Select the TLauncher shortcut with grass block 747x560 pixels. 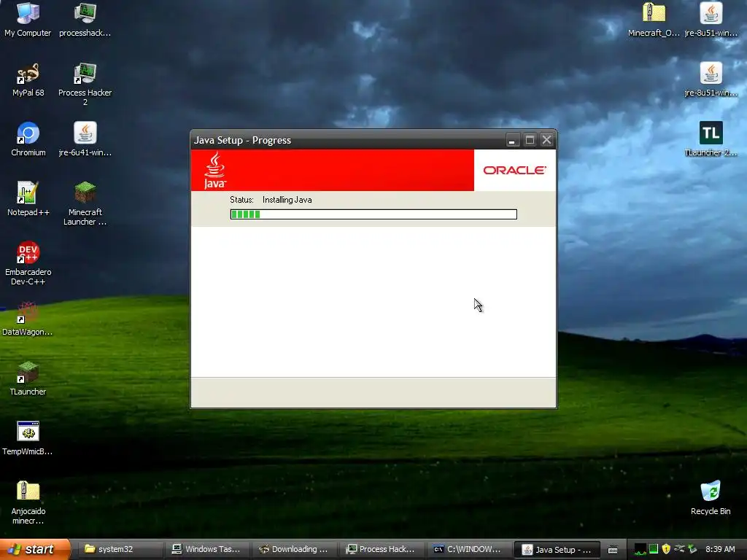28,378
